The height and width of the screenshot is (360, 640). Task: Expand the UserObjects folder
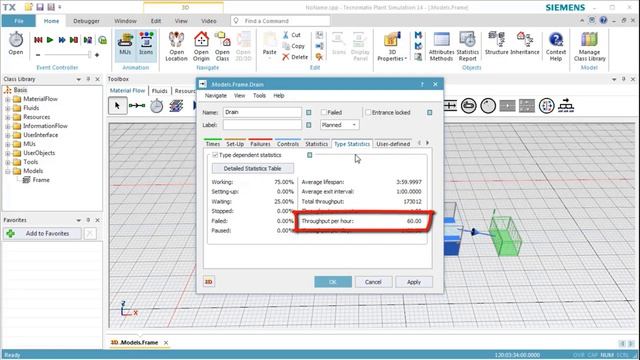tap(7, 153)
